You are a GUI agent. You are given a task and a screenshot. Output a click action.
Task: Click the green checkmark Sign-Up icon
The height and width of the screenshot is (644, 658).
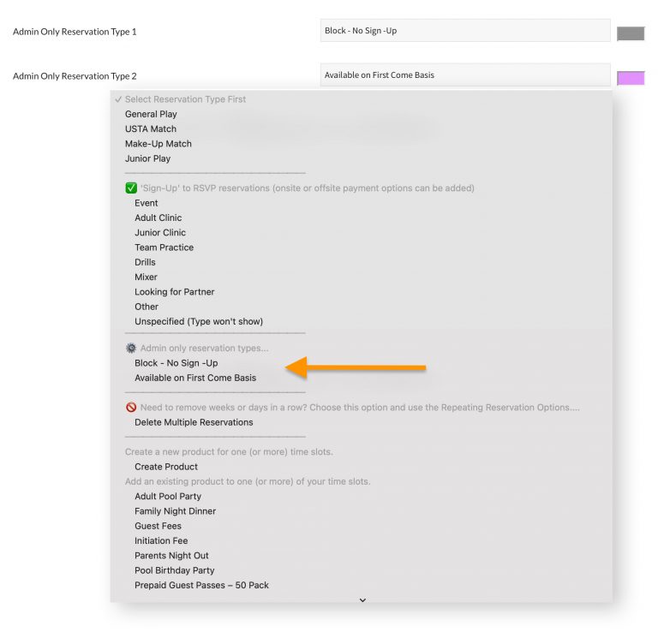pos(131,188)
